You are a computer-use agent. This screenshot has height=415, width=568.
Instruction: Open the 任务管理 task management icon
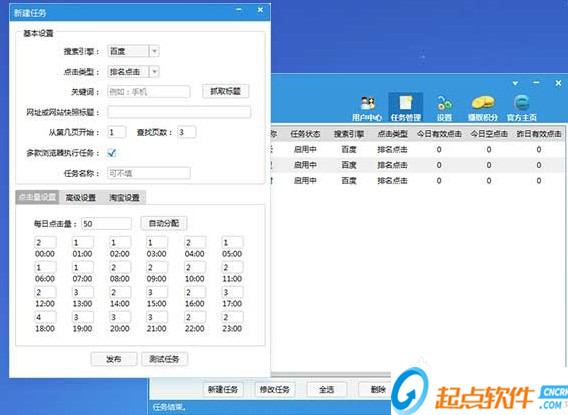coord(405,108)
